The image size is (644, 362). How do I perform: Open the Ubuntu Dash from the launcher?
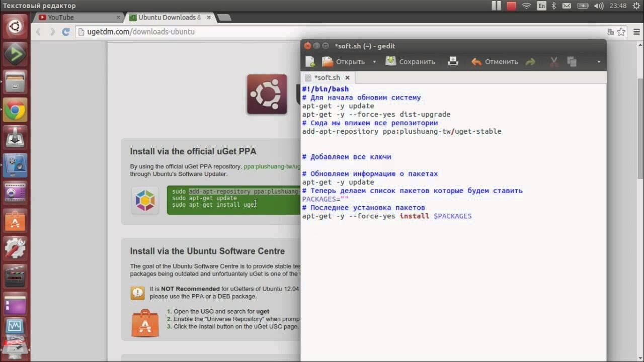coord(15,26)
